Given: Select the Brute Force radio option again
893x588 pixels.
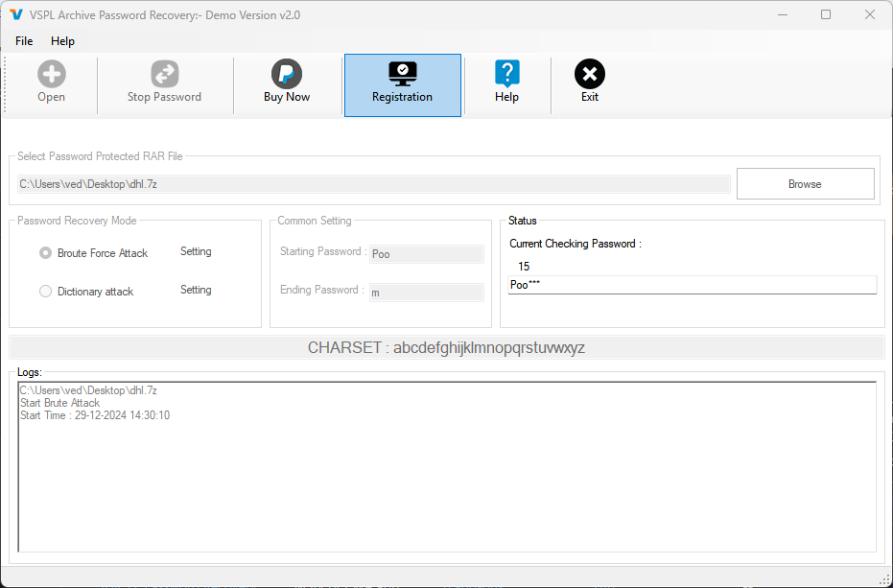Looking at the screenshot, I should (x=45, y=252).
